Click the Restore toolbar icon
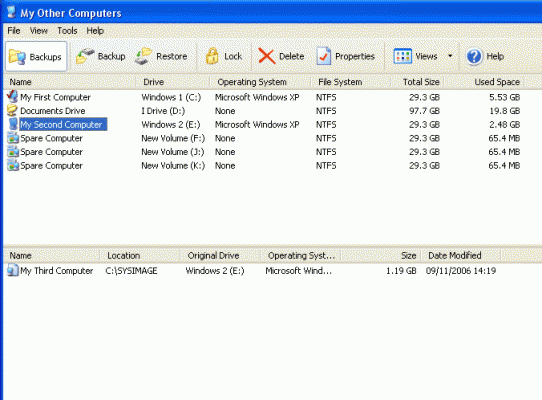Screen dimensions: 542x400 [143, 56]
